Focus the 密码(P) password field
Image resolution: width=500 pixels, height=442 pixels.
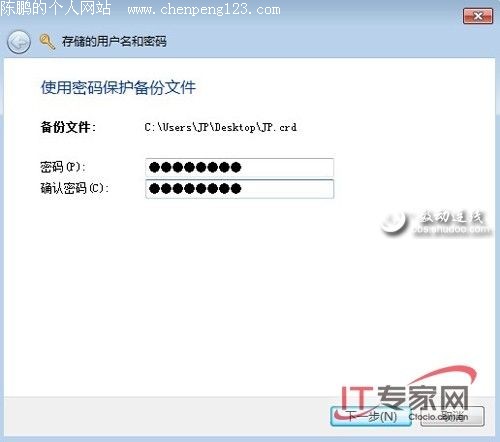(x=239, y=167)
